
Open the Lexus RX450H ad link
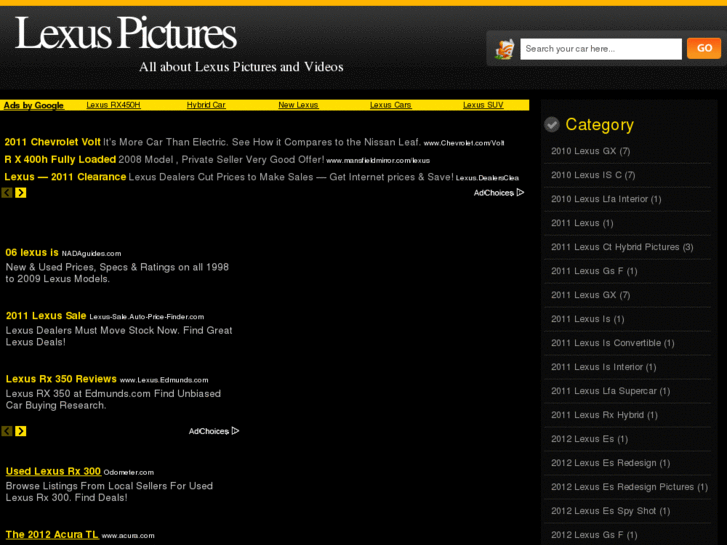coord(113,105)
